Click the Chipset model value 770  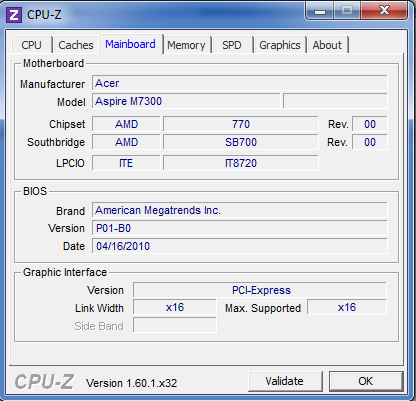point(241,124)
